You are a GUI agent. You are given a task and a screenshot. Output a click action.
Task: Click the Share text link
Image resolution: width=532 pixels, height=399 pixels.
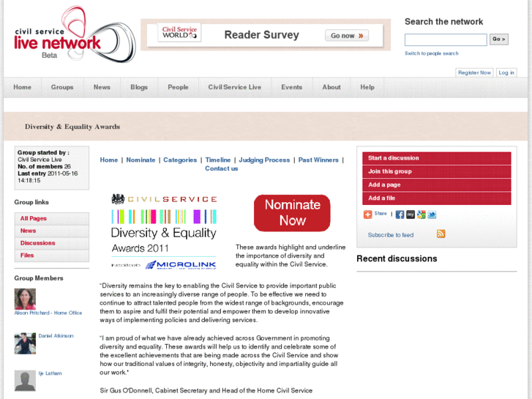[x=381, y=214]
